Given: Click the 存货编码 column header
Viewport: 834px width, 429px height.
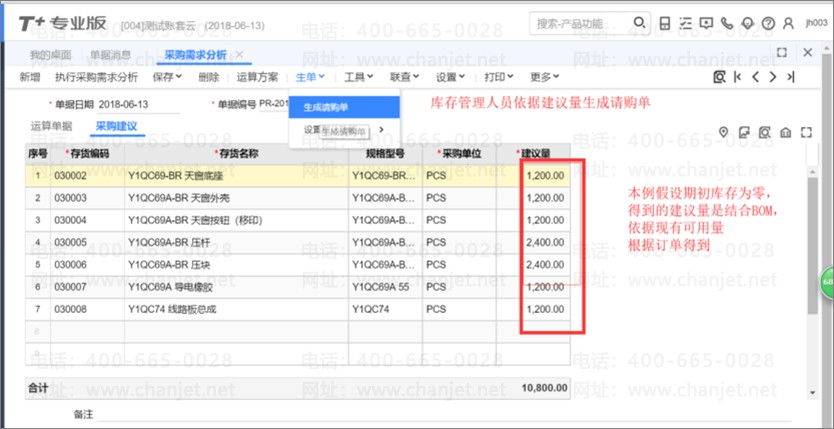Looking at the screenshot, I should (87, 154).
